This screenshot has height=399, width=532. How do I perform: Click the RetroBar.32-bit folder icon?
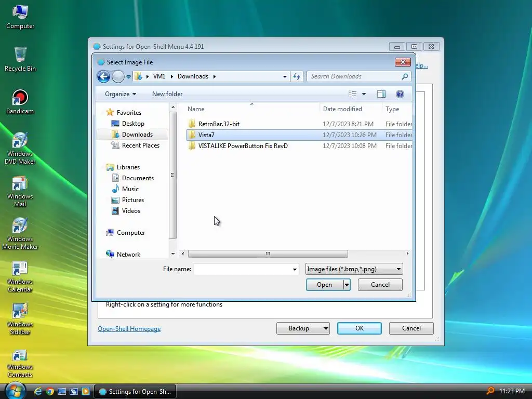(x=192, y=124)
